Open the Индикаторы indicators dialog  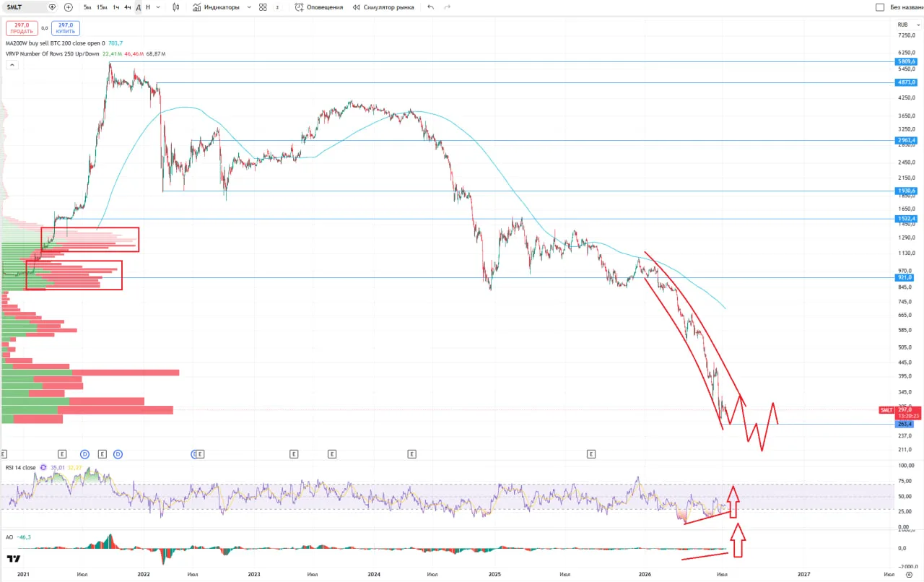216,7
